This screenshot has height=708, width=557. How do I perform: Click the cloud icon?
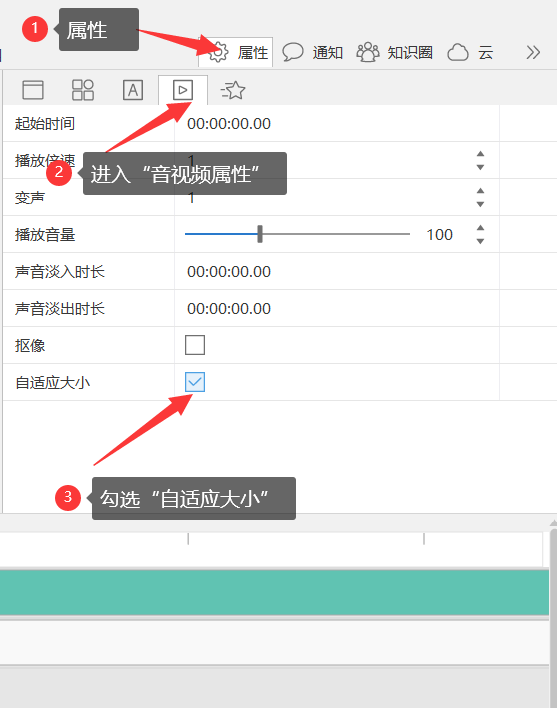pos(458,53)
